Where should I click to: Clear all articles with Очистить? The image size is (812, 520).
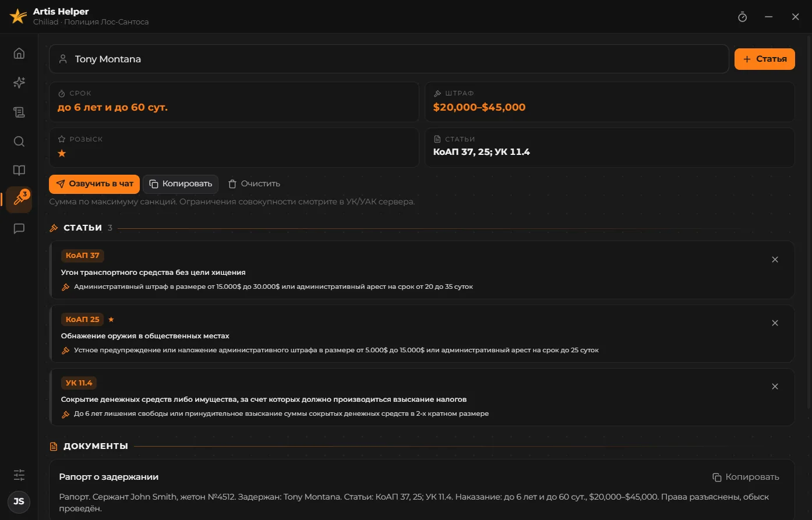click(254, 184)
